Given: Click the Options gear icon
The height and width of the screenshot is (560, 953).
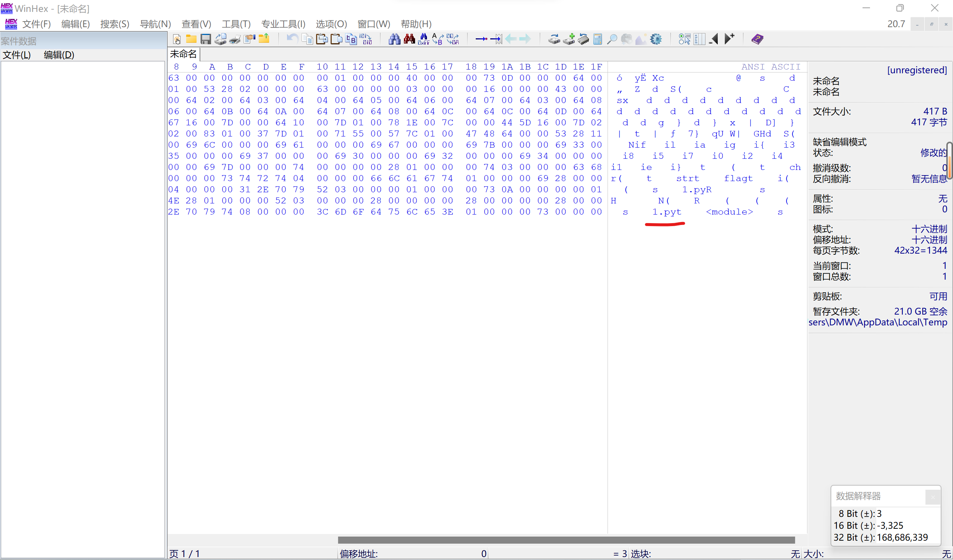Looking at the screenshot, I should 656,39.
